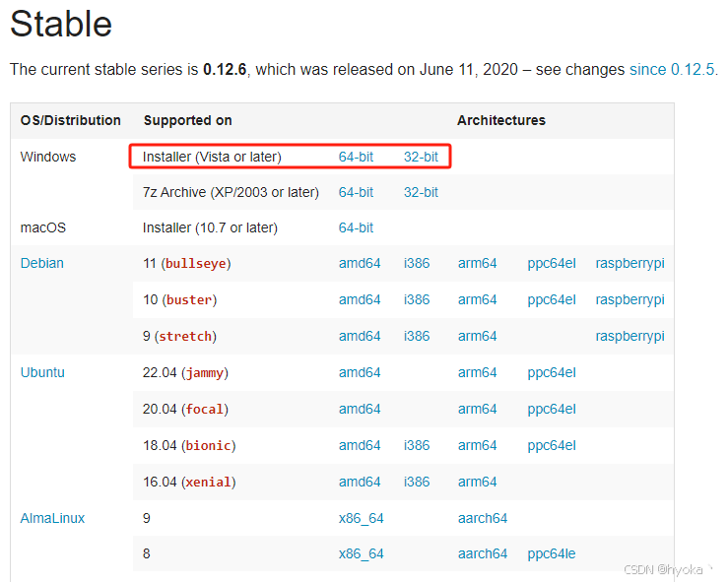Screen dimensions: 728x582
Task: Click the '22.04 (jammy)' cell text
Action: pyautogui.click(x=185, y=372)
